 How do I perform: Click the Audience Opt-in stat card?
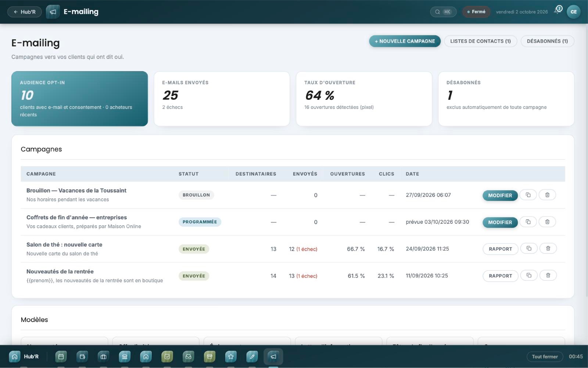coord(80,99)
